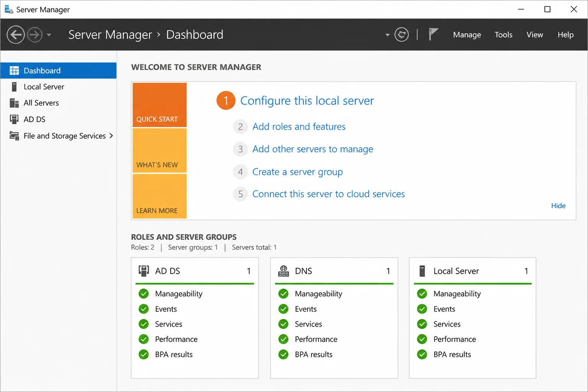Screen dimensions: 588x392
Task: Click the File and Storage Services icon
Action: (x=14, y=136)
